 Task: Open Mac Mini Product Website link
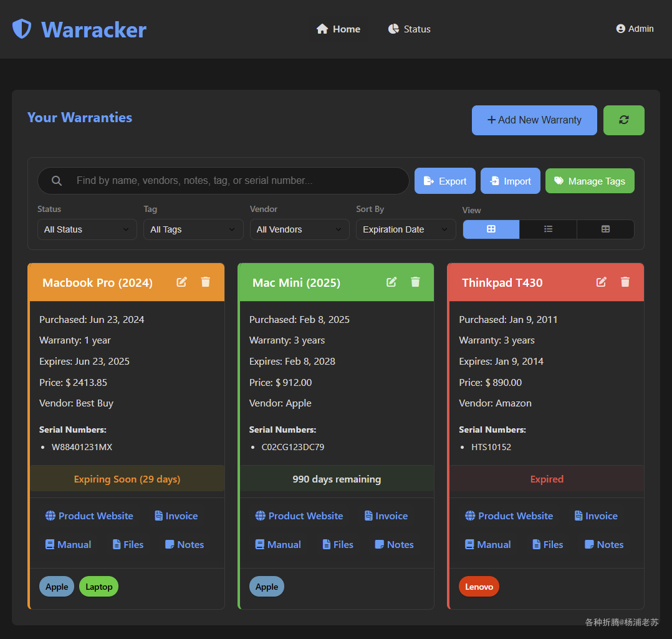299,516
